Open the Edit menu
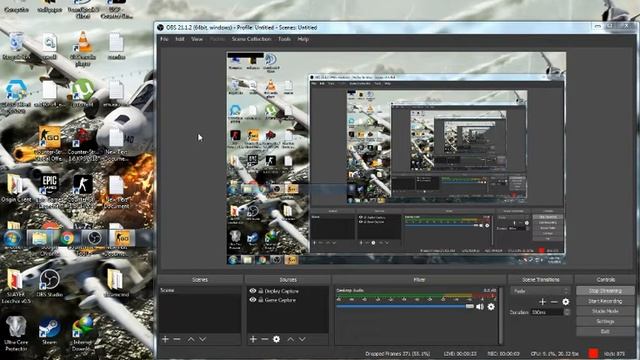Image resolution: width=640 pixels, height=360 pixels. coord(180,39)
